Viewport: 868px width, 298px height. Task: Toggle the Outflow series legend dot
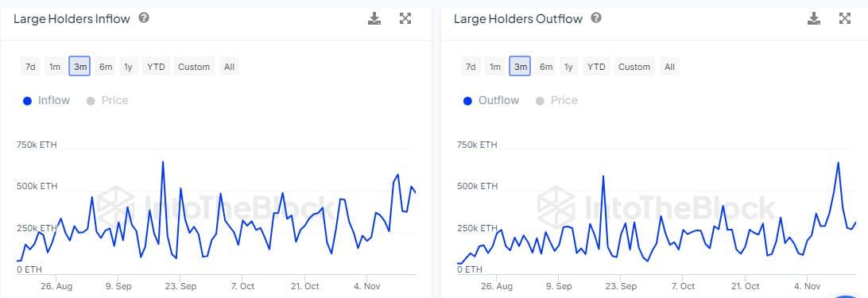point(467,101)
